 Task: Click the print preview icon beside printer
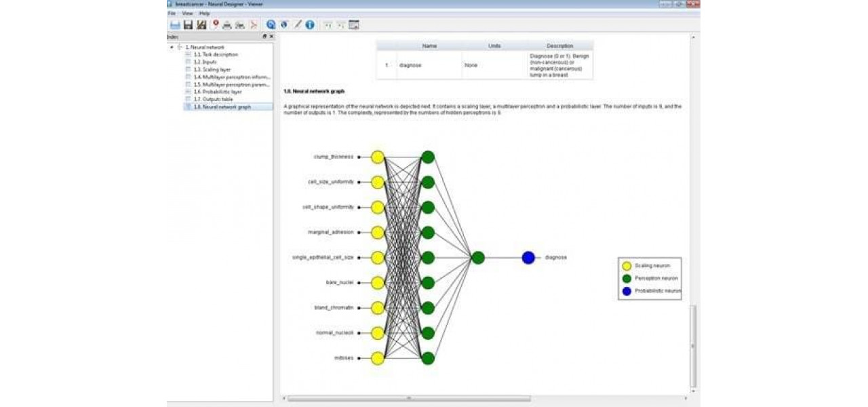[240, 25]
